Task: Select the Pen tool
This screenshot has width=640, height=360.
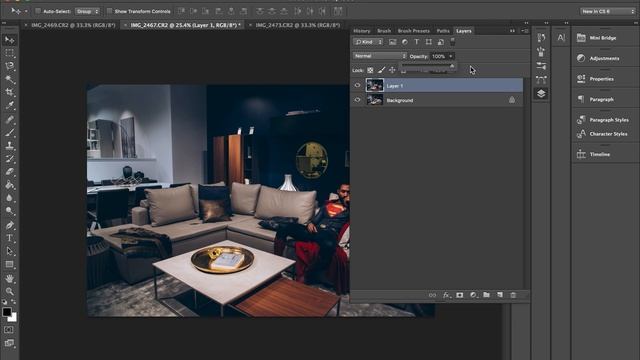Action: (x=9, y=225)
